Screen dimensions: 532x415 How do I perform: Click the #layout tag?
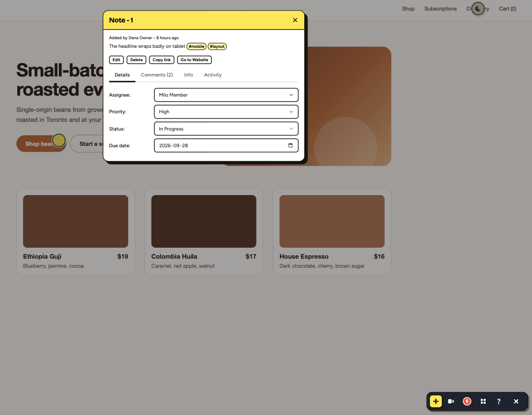click(x=217, y=46)
